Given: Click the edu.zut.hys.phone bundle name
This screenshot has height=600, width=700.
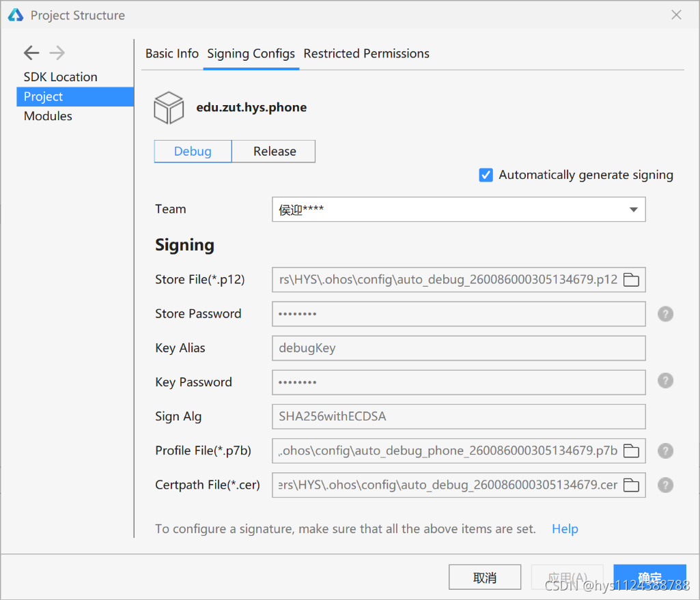Looking at the screenshot, I should 251,108.
